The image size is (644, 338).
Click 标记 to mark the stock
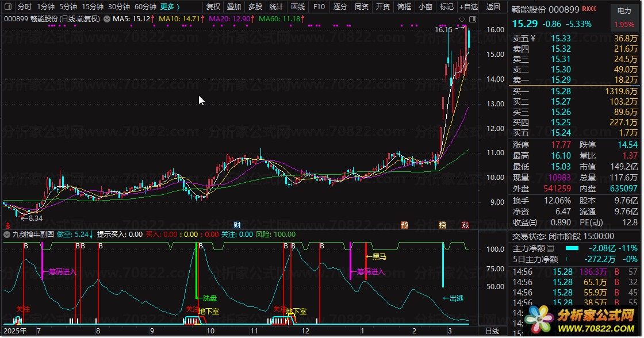point(447,6)
